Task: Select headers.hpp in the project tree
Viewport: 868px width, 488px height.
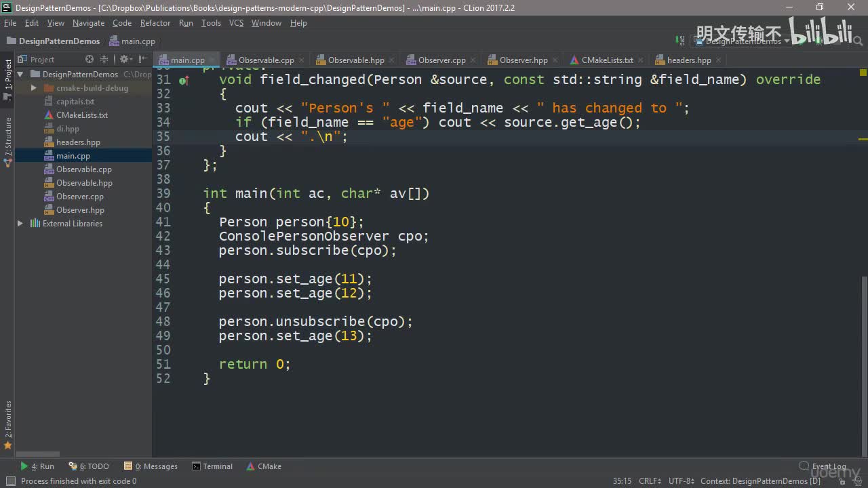Action: click(x=78, y=142)
